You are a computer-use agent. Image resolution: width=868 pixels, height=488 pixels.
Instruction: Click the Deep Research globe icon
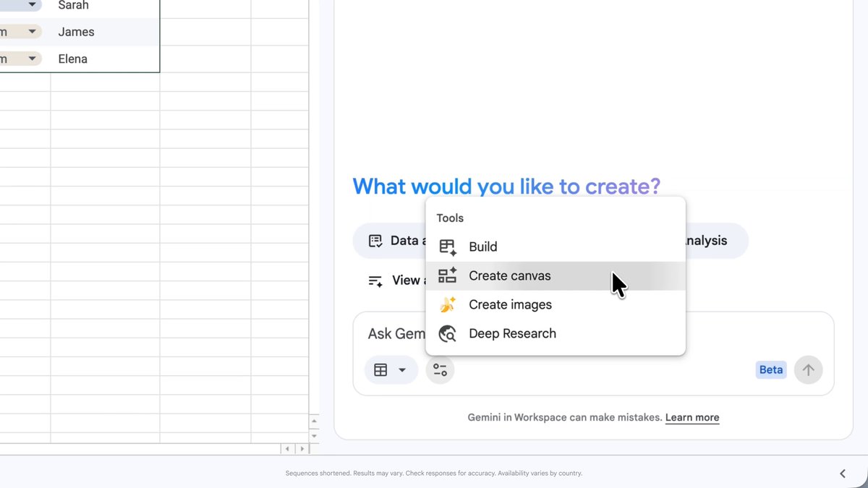point(448,334)
